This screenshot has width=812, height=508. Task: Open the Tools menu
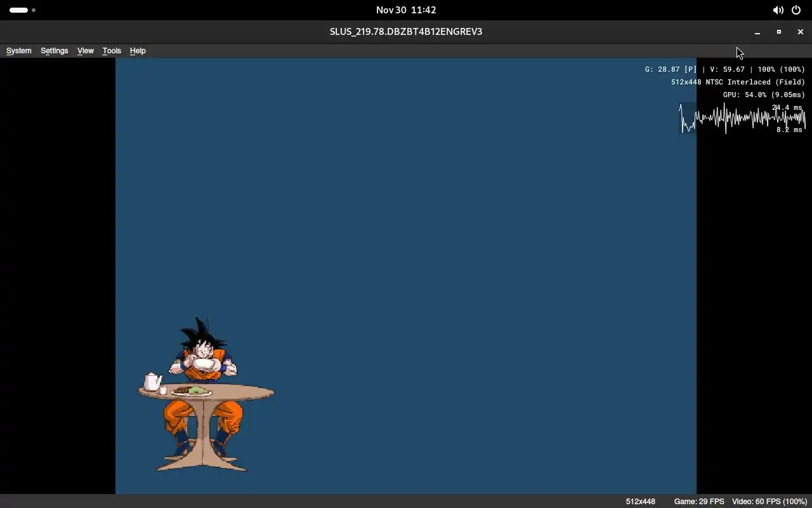112,51
